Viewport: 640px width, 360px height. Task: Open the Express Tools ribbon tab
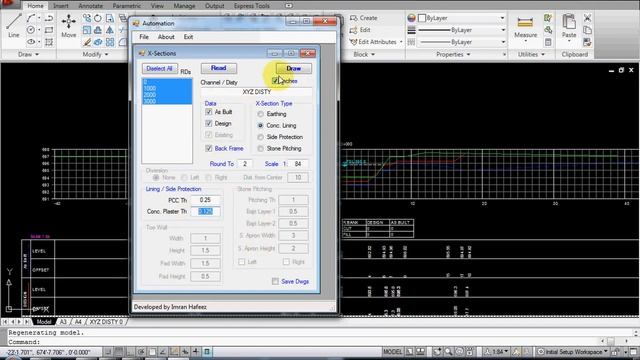coord(251,6)
